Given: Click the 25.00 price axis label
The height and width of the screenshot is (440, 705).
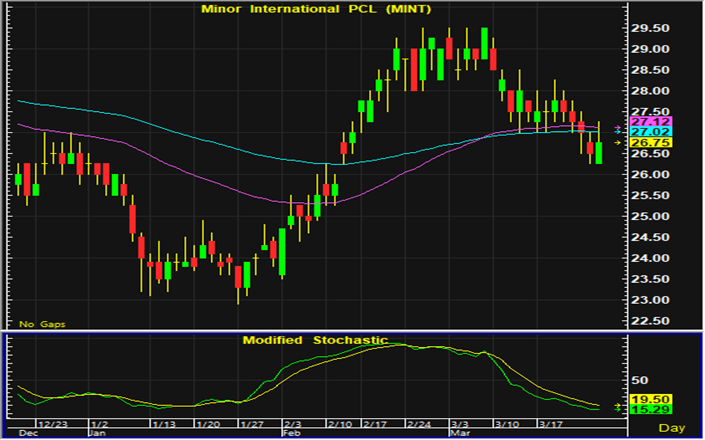Looking at the screenshot, I should pos(650,216).
